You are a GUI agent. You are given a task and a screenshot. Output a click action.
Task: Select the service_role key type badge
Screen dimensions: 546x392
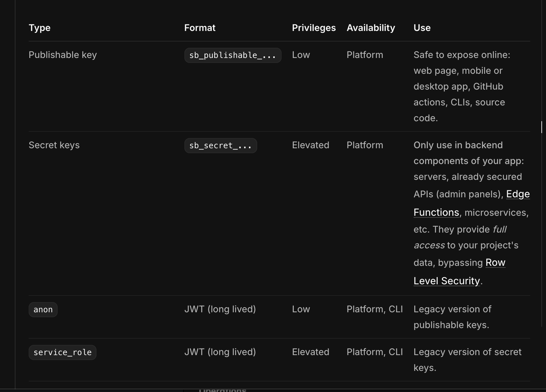pos(63,352)
